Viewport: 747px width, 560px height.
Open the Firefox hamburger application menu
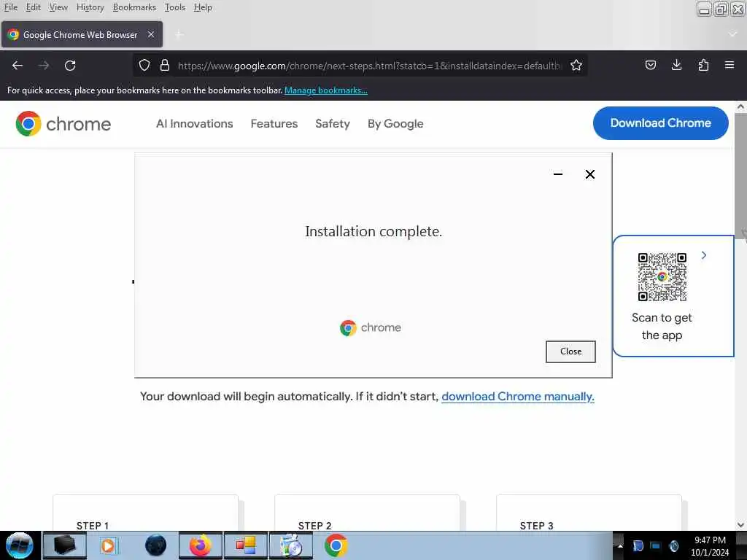click(x=729, y=65)
